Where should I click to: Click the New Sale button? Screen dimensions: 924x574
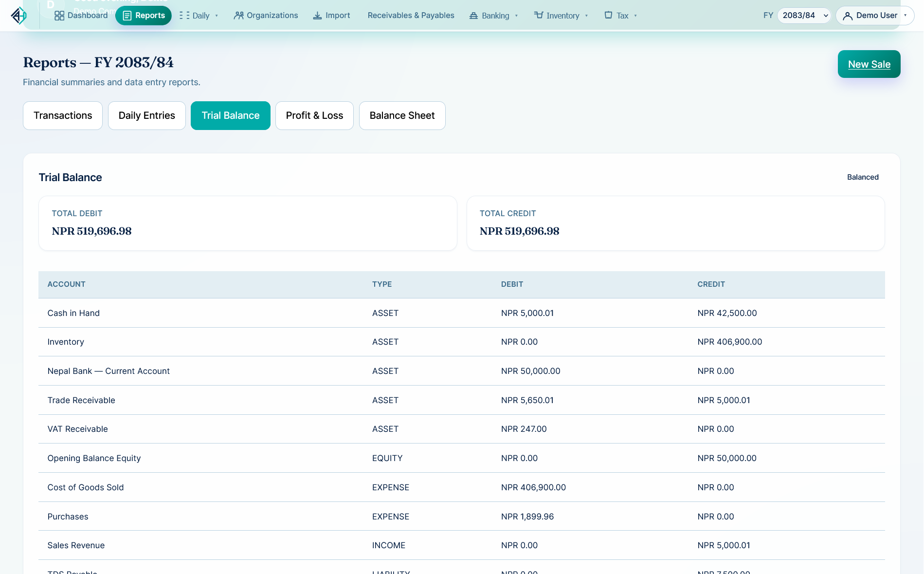click(869, 64)
